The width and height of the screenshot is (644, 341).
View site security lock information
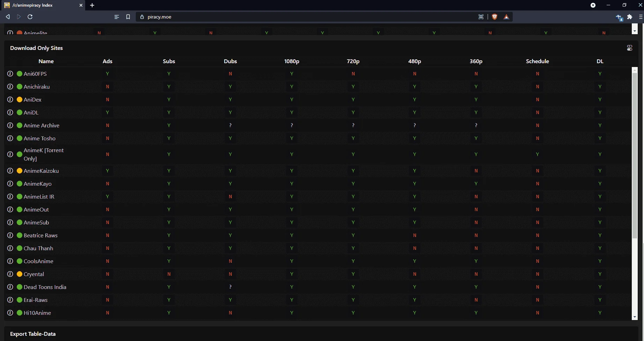142,17
